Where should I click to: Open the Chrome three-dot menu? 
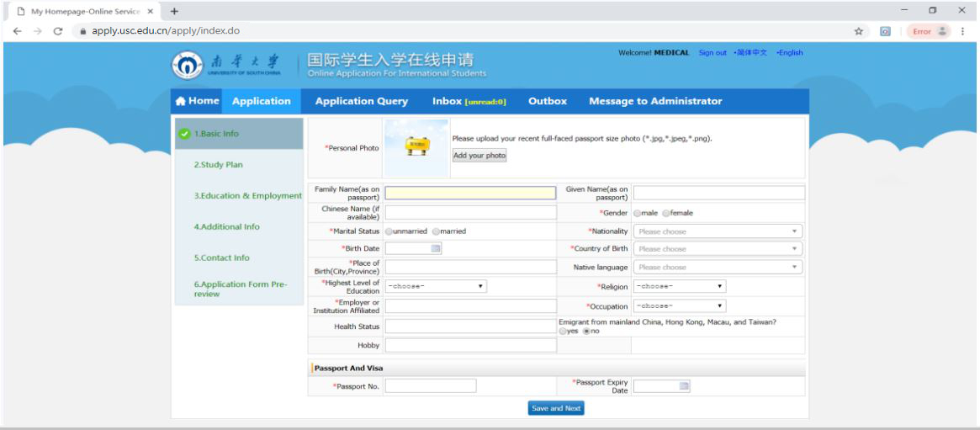[962, 31]
